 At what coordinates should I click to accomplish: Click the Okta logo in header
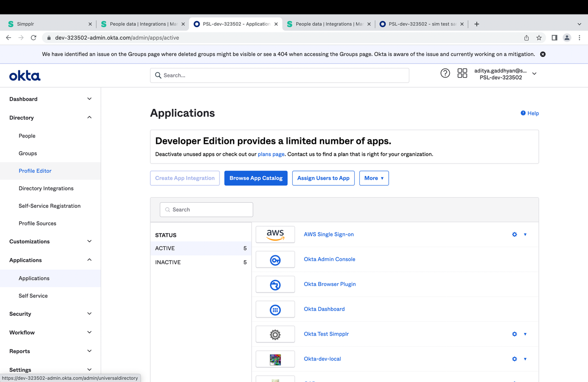click(25, 76)
